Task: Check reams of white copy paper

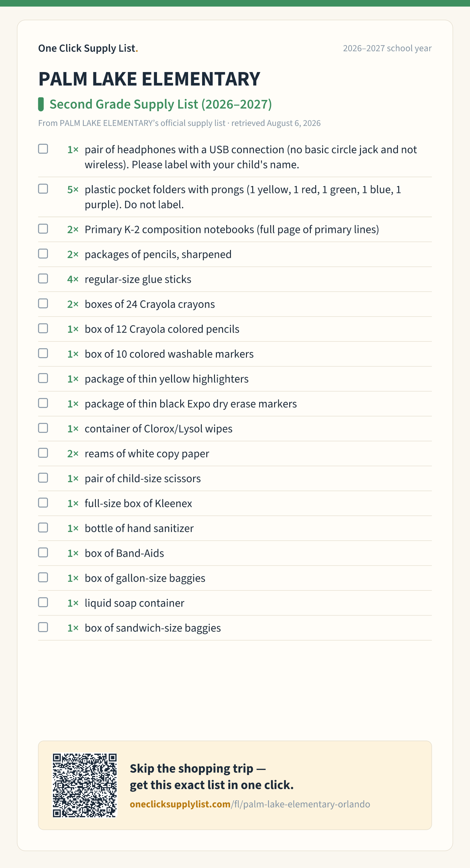Action: pos(43,453)
